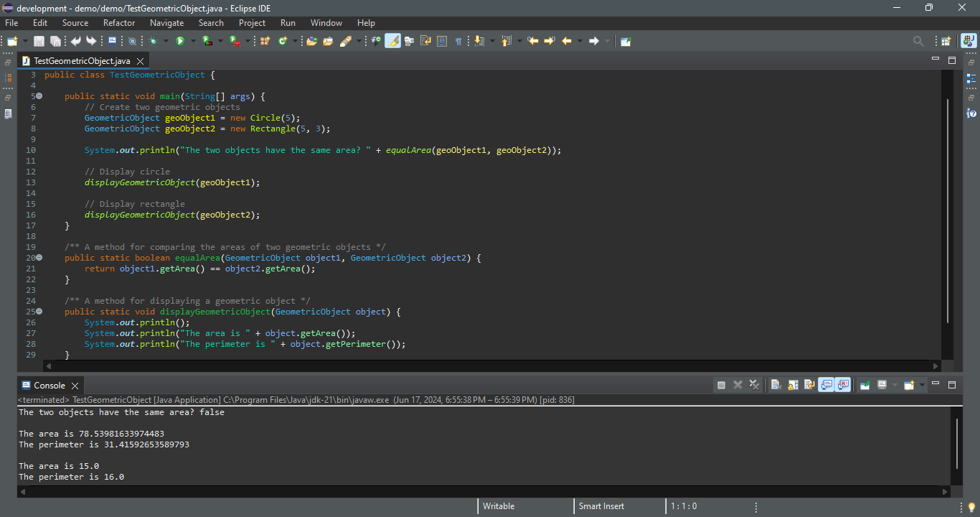Click Clear Console icon
This screenshot has width=980, height=517.
pyautogui.click(x=776, y=385)
